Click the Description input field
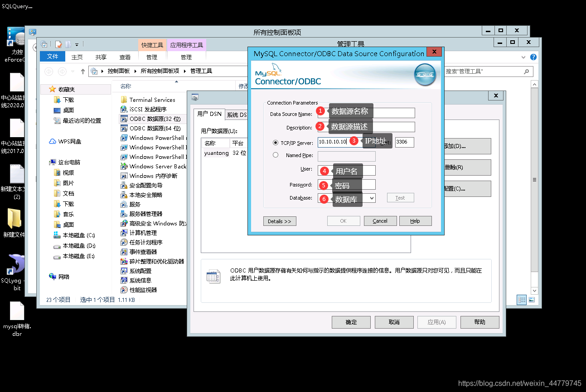This screenshot has width=586, height=392. pos(366,127)
